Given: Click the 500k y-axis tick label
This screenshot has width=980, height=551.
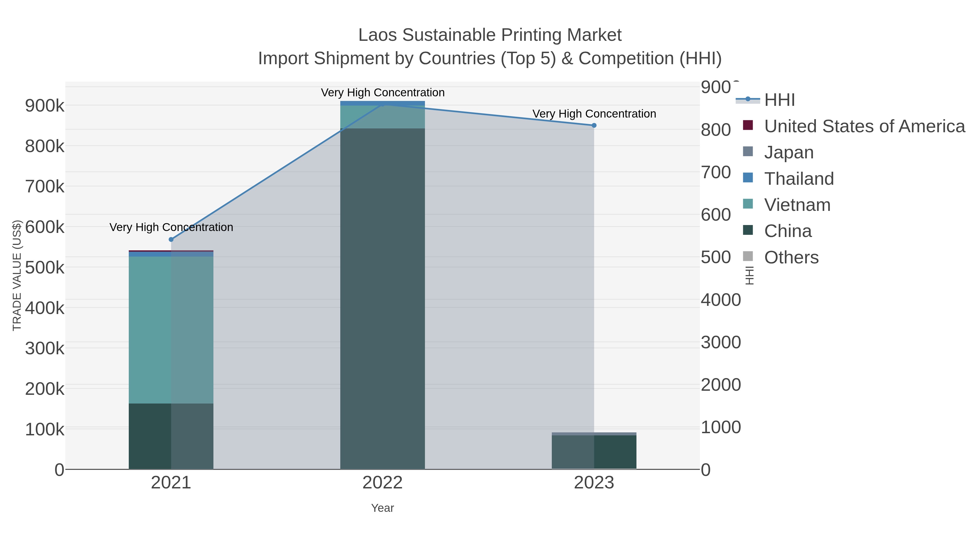Looking at the screenshot, I should 45,267.
